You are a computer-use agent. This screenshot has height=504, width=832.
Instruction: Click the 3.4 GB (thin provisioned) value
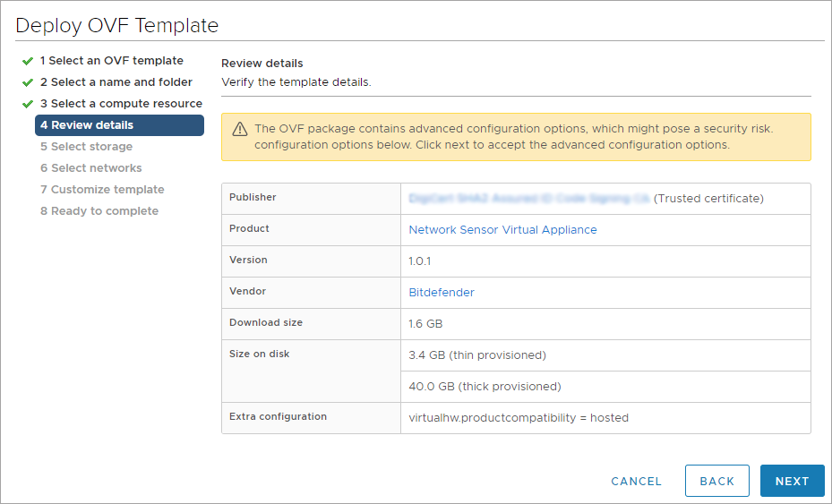(x=477, y=355)
